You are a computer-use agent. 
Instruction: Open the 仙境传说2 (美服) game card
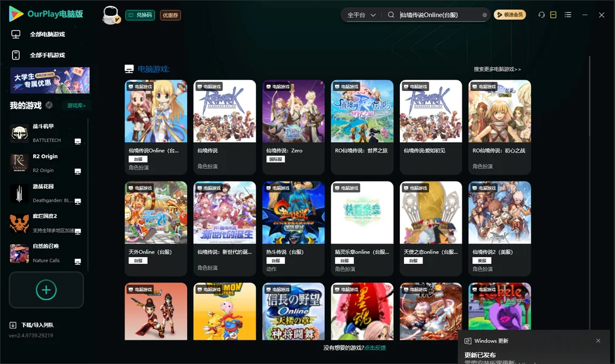point(499,228)
